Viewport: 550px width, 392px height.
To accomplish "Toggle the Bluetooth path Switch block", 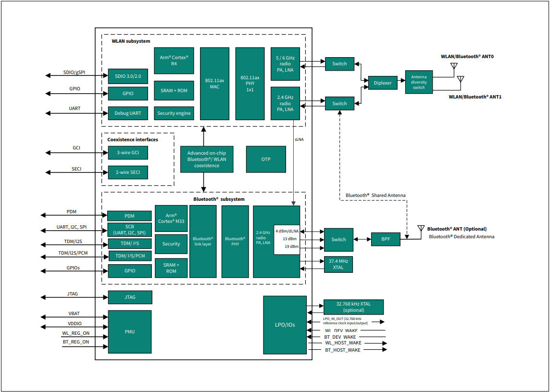I will pyautogui.click(x=339, y=240).
